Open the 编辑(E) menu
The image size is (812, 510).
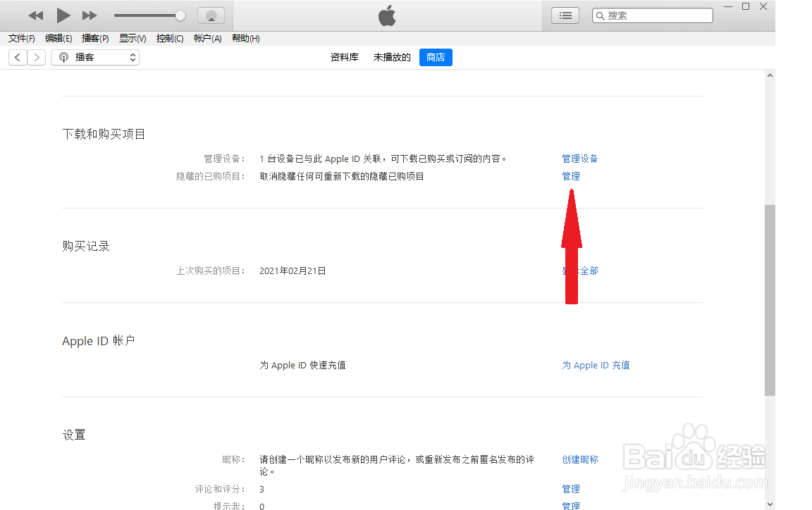coord(59,38)
